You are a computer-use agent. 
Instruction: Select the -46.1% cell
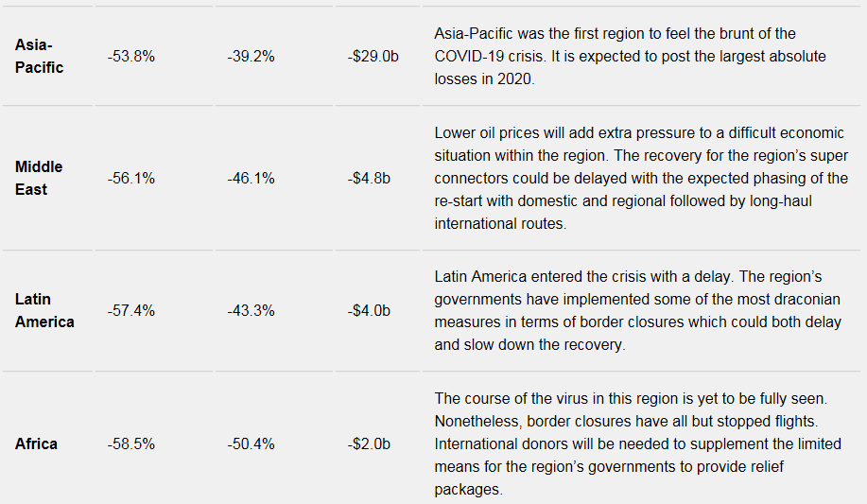pyautogui.click(x=251, y=178)
